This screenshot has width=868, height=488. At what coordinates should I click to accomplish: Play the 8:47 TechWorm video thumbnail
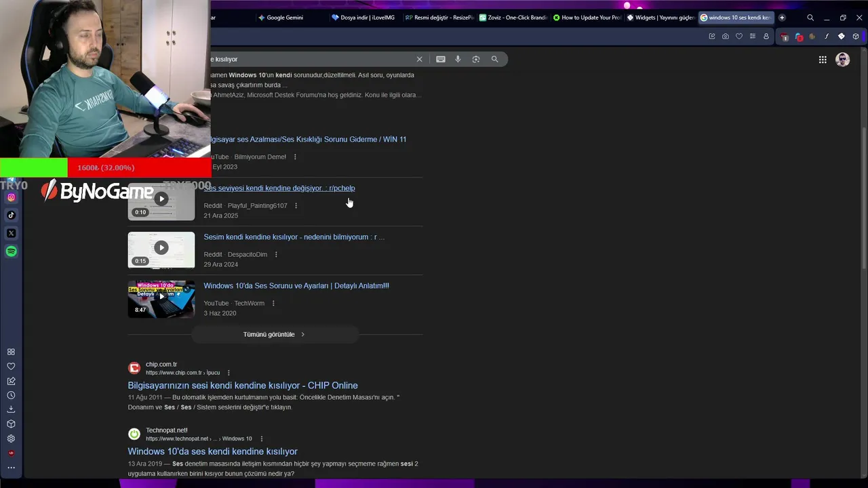point(161,300)
